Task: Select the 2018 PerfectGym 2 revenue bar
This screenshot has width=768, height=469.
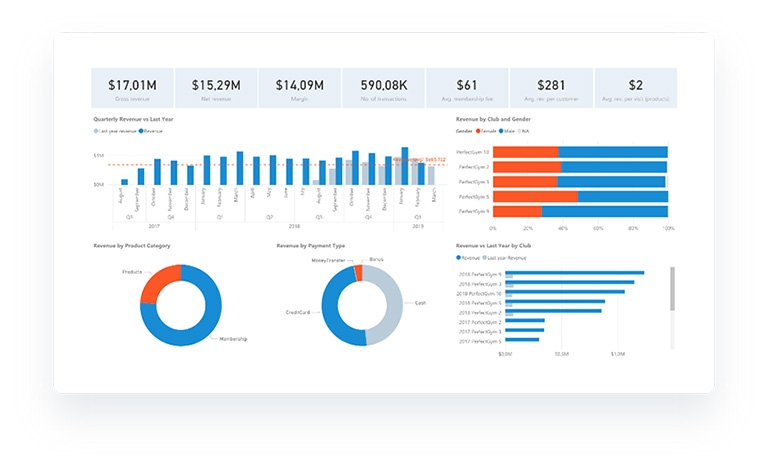Action: [553, 311]
